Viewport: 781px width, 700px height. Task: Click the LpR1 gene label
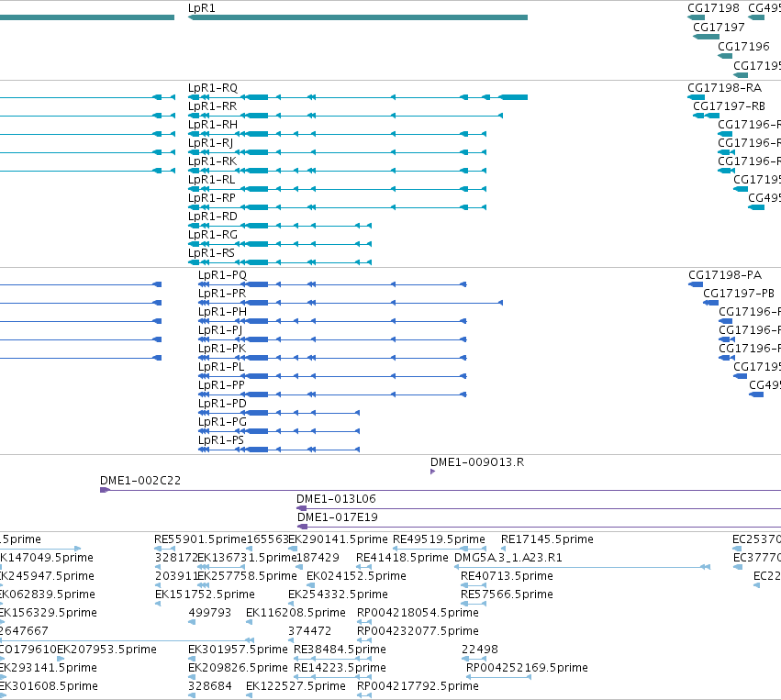tap(201, 8)
